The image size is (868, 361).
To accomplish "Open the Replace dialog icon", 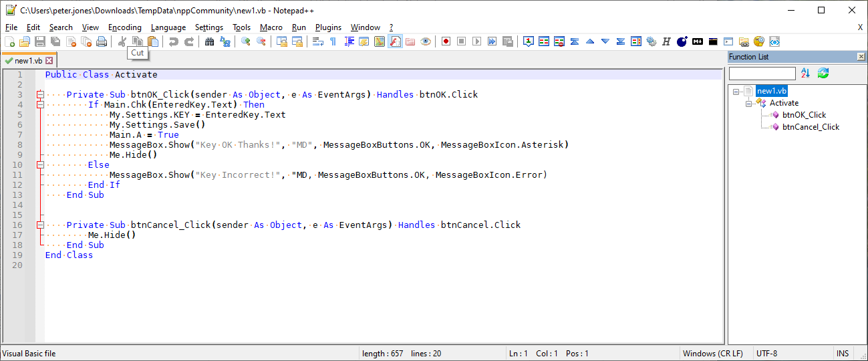I will click(225, 41).
